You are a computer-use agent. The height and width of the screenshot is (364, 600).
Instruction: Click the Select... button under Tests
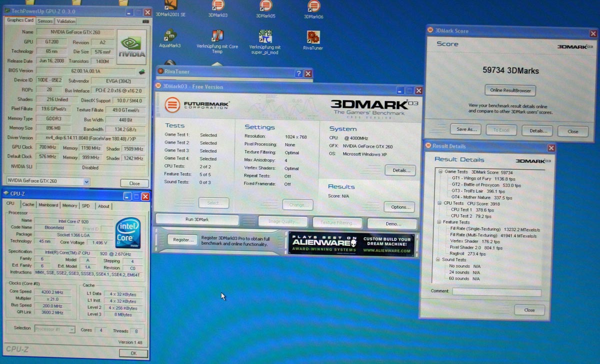tap(213, 203)
